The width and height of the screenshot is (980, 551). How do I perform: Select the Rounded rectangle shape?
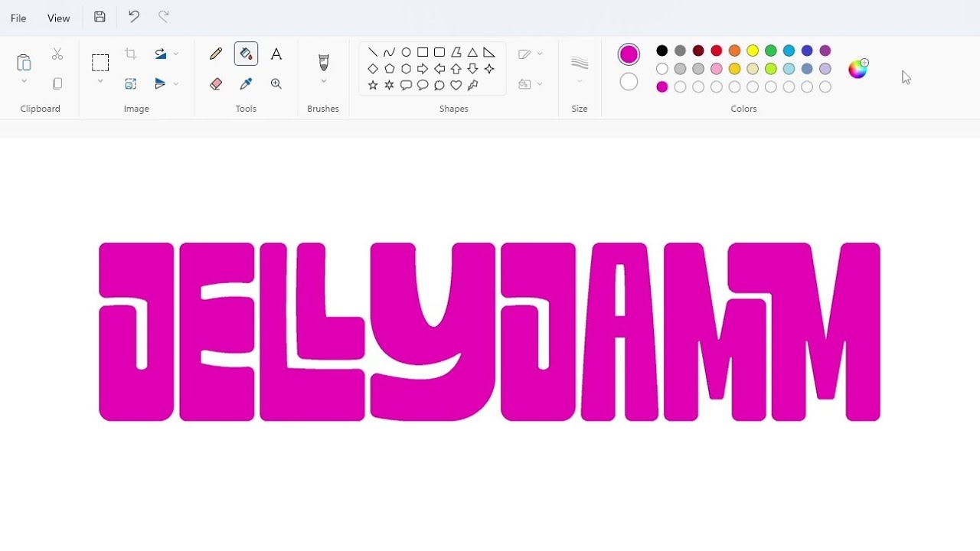[x=439, y=52]
